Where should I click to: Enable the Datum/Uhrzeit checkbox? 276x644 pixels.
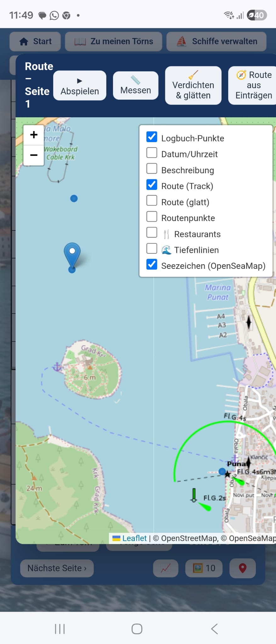(152, 153)
